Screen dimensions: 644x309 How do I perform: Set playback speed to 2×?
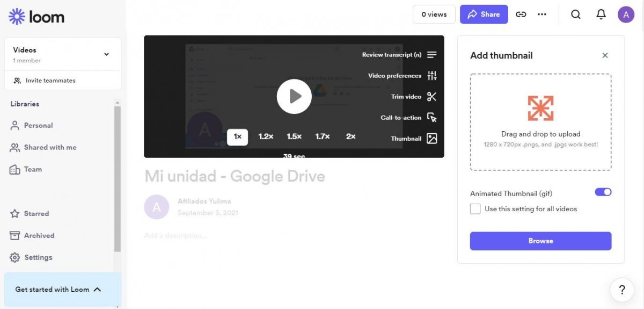click(351, 136)
